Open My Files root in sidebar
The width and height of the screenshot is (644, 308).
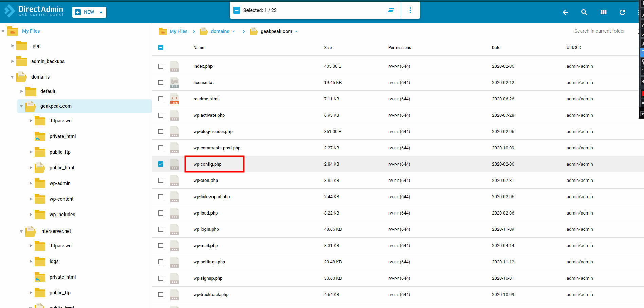click(31, 31)
